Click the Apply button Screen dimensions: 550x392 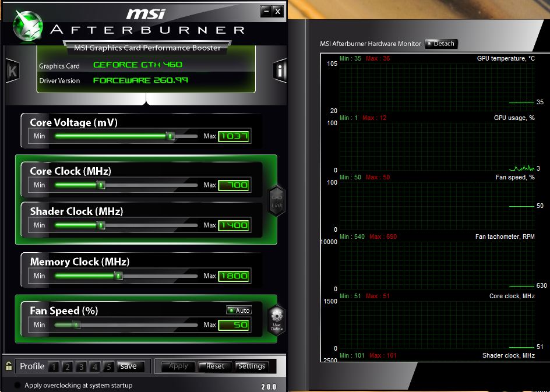178,366
